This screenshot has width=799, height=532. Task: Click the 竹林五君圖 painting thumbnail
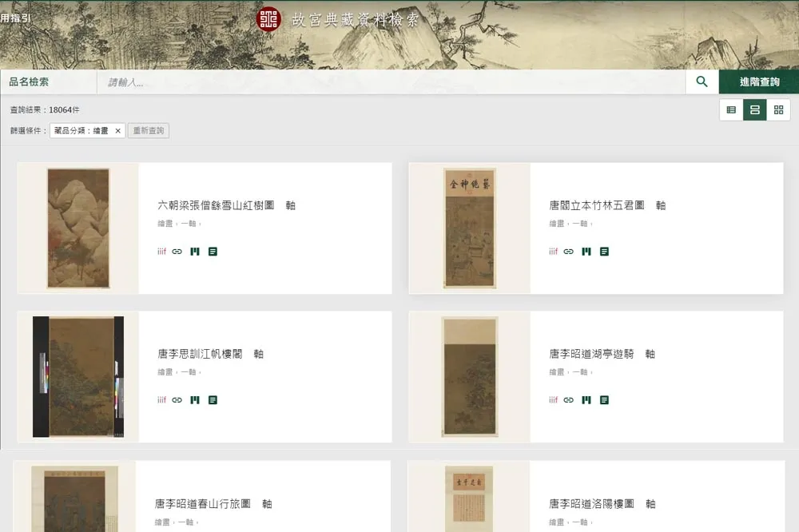469,228
